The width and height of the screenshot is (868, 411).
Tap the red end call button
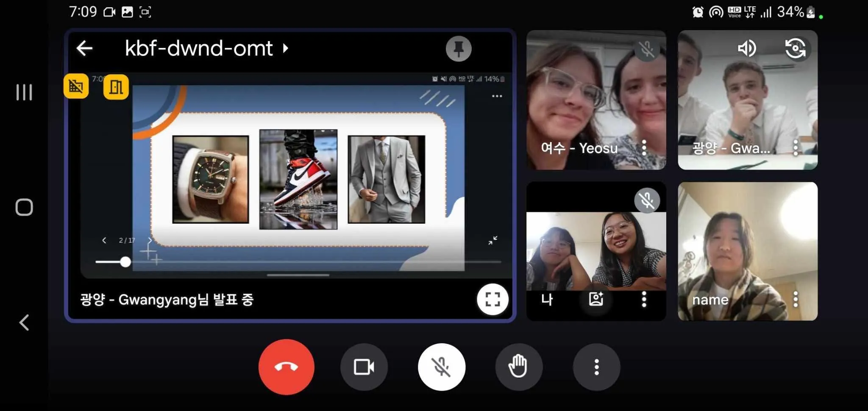tap(286, 367)
